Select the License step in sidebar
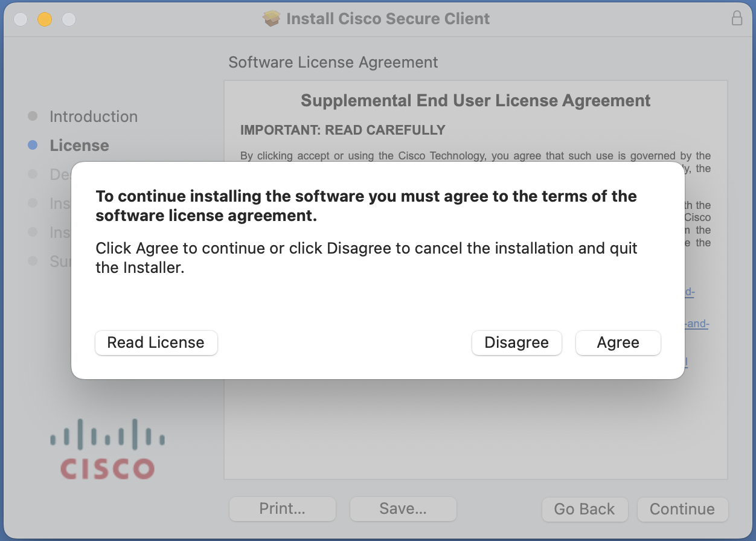Screen dimensions: 756x541 point(79,146)
